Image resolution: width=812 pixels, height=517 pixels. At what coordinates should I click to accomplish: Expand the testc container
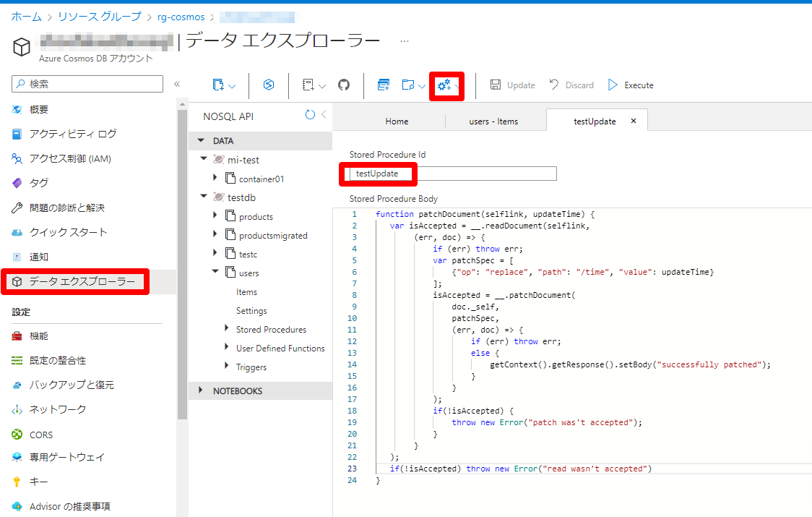215,252
